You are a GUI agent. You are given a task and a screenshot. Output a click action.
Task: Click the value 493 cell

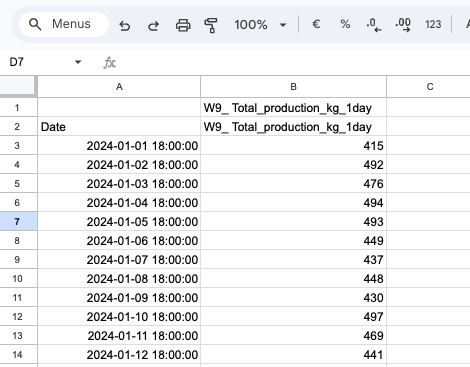click(293, 222)
